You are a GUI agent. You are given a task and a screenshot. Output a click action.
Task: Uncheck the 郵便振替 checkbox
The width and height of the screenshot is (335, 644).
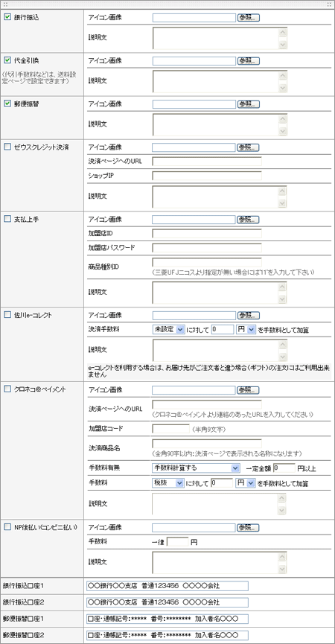coord(7,103)
